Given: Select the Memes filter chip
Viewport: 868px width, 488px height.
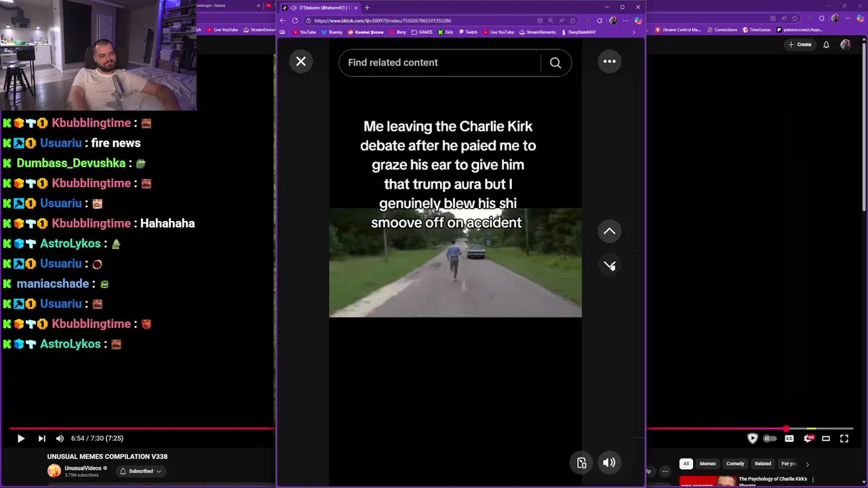Looking at the screenshot, I should pos(707,464).
